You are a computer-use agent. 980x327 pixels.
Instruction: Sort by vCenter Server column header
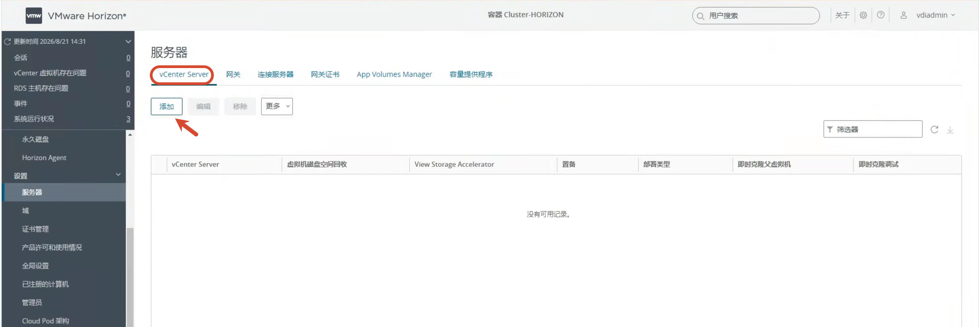click(x=195, y=164)
